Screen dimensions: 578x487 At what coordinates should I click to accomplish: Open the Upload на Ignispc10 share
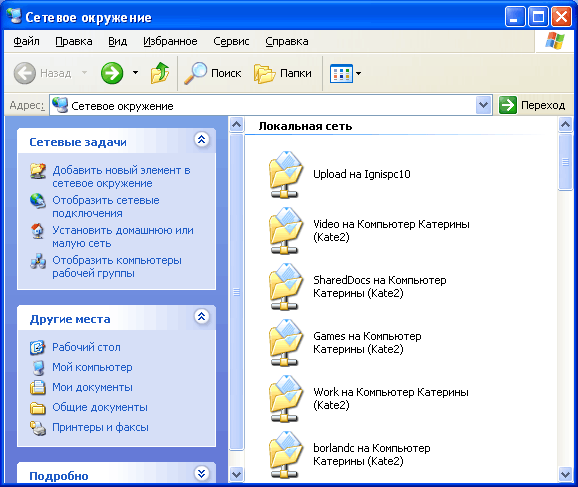point(362,174)
